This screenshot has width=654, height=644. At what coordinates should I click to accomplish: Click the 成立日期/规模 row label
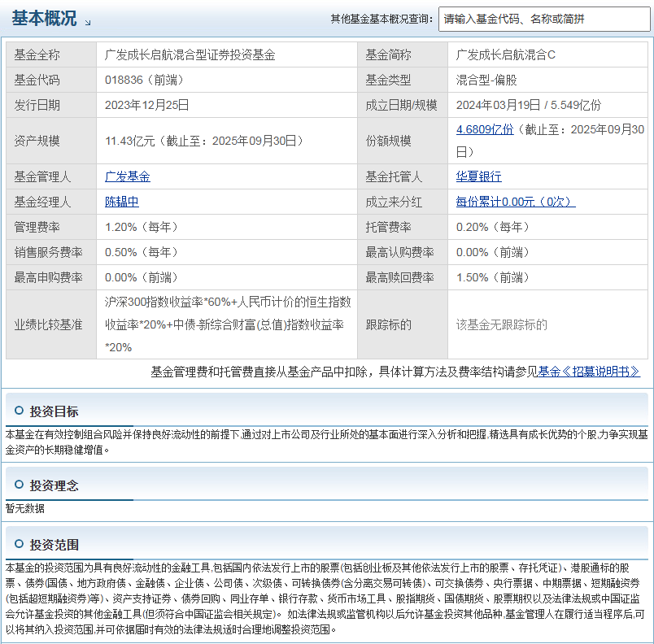tap(401, 105)
